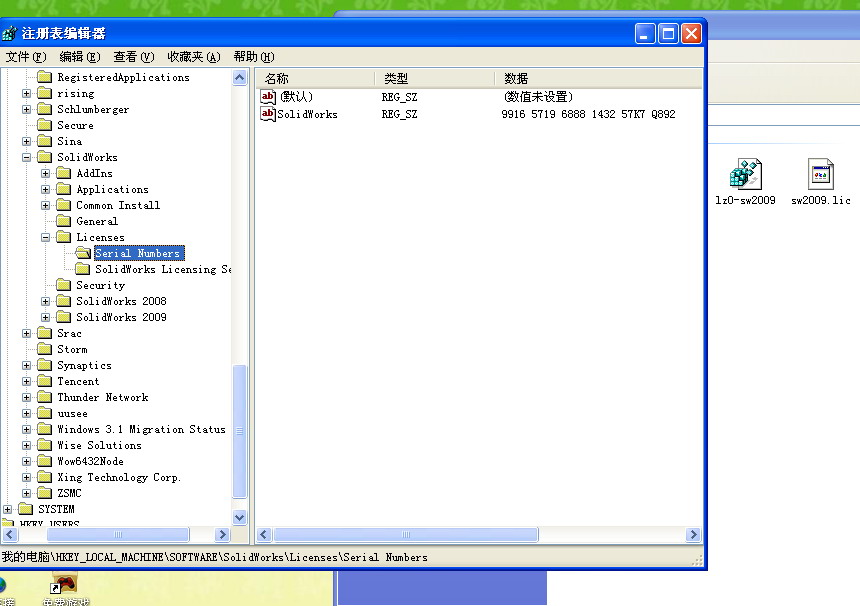The image size is (860, 606).
Task: Click the Secure folder icon
Action: (x=44, y=125)
